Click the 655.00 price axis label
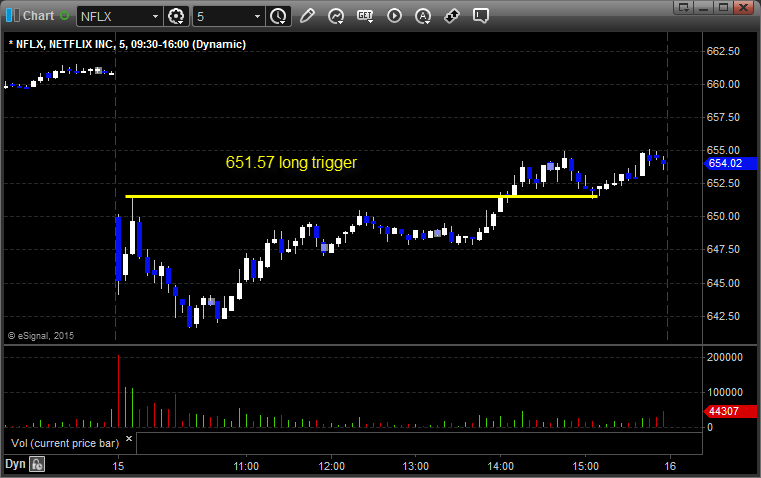 [x=723, y=150]
